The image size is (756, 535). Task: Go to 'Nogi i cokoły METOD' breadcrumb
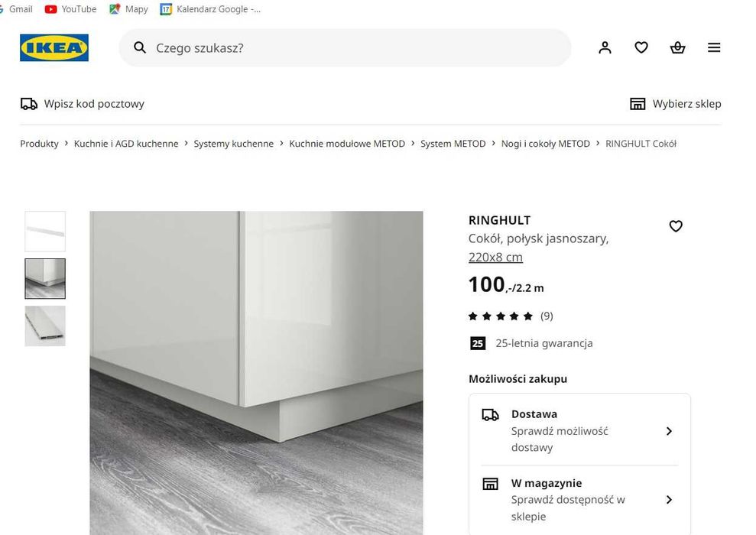click(545, 144)
